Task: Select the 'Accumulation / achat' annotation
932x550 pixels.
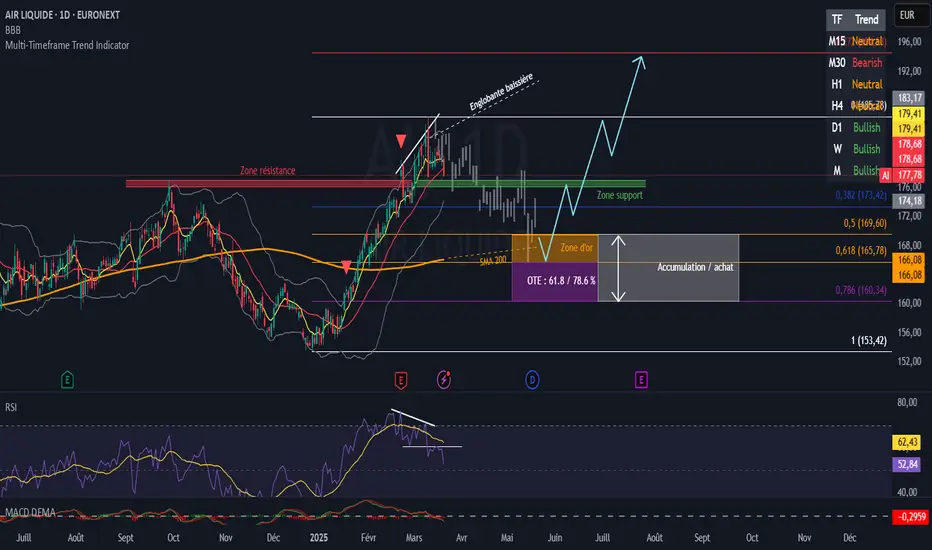Action: 695,267
